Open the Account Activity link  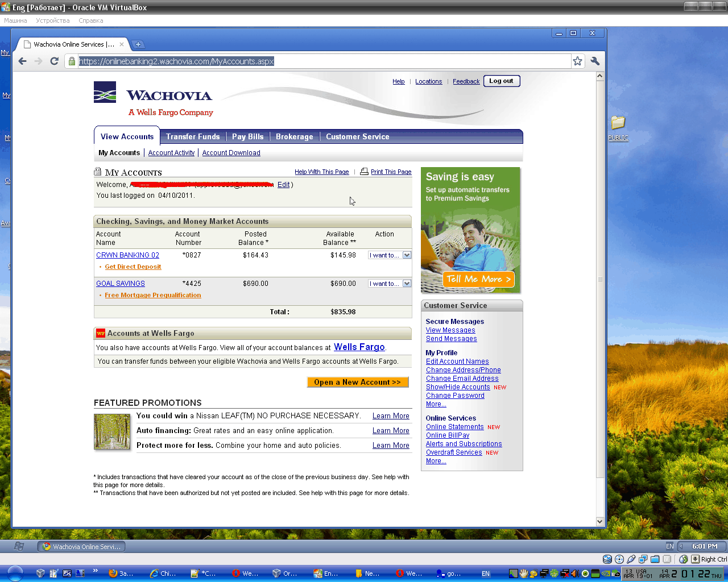(171, 153)
